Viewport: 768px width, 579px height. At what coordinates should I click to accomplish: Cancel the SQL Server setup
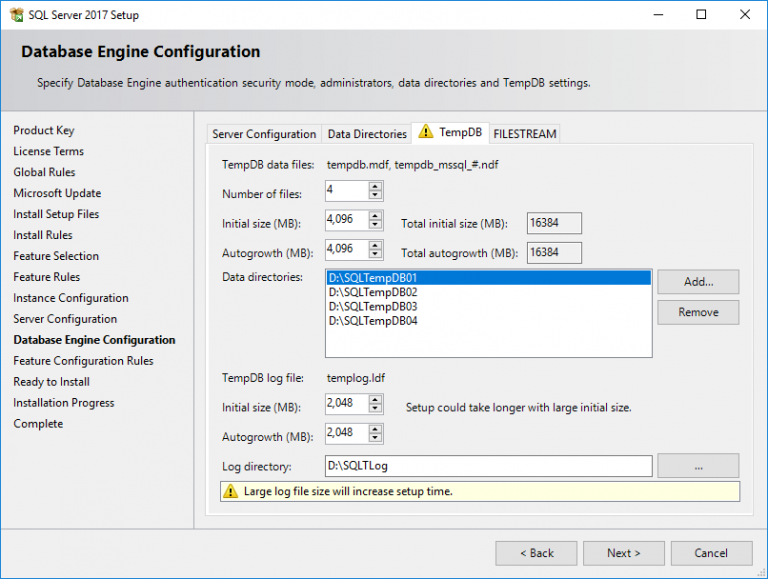click(x=711, y=553)
